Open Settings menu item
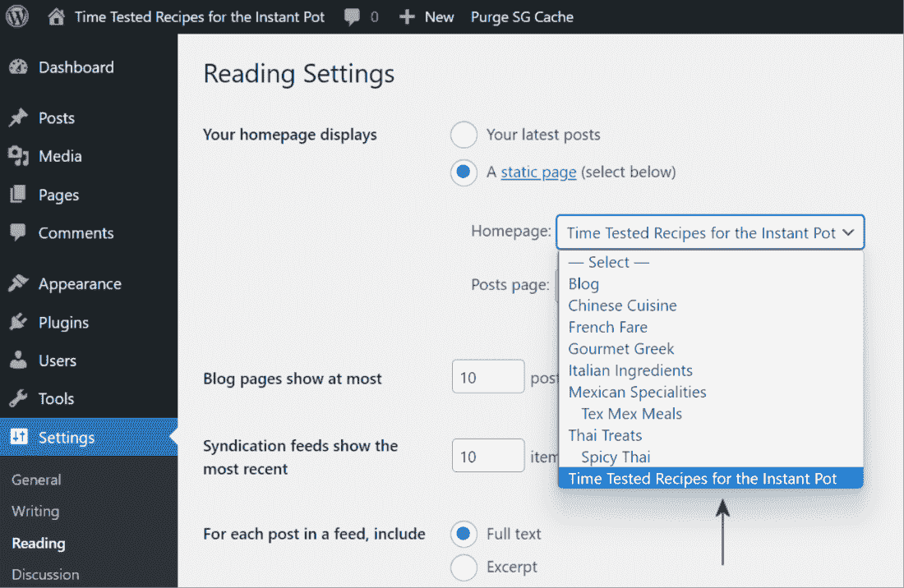This screenshot has height=588, width=904. 89,437
